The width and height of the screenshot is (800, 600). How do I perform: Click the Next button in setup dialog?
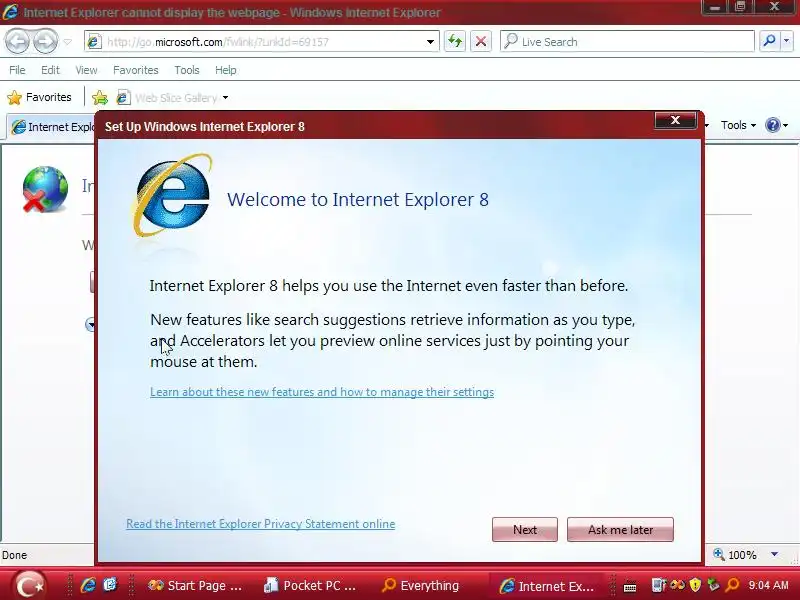(x=524, y=530)
